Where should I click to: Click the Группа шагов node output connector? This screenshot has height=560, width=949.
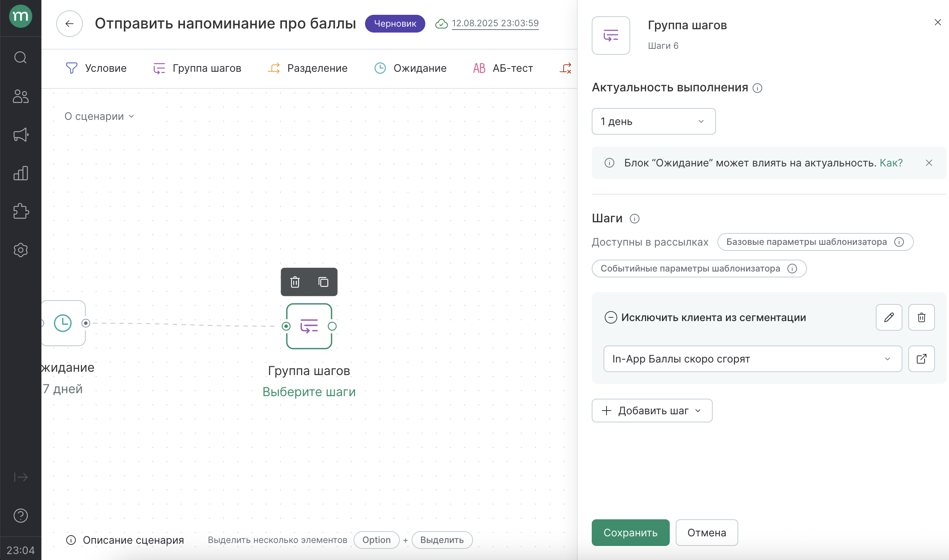point(332,326)
